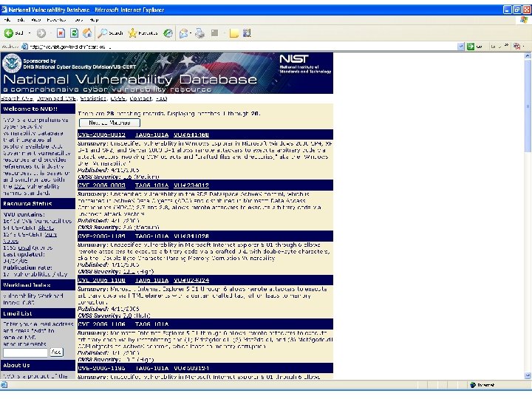Open the CVE-2006-1189 entry link
Image resolution: width=532 pixels, height=399 pixels.
101,236
